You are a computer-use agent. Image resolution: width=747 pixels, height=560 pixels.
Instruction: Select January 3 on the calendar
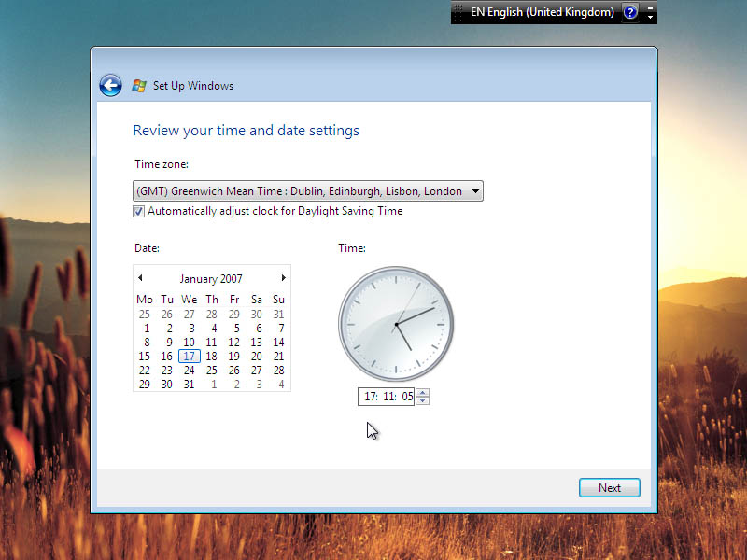192,329
